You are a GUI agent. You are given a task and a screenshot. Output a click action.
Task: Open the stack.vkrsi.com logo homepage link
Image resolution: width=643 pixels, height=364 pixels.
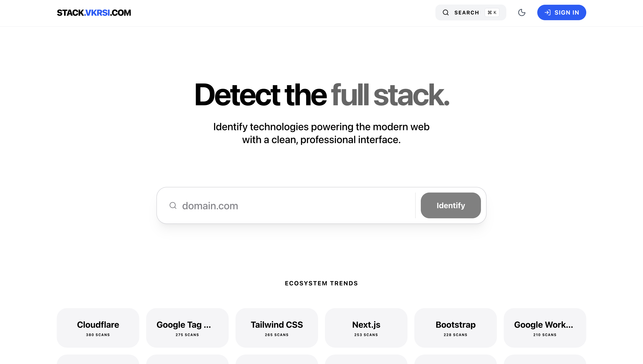click(94, 13)
